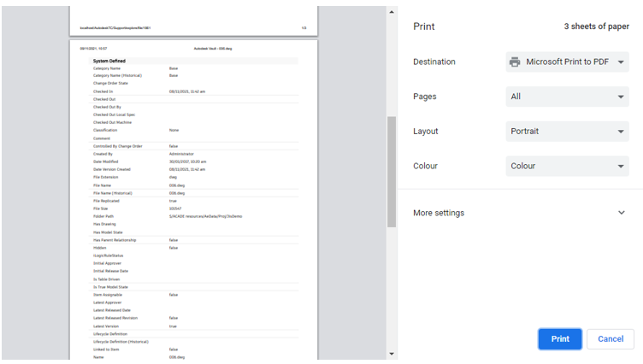Click the 'File Size' row label
The width and height of the screenshot is (643, 364).
click(x=101, y=208)
